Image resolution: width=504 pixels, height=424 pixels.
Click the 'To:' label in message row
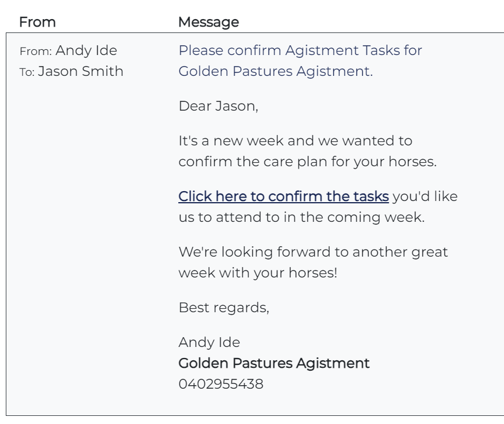coord(27,72)
